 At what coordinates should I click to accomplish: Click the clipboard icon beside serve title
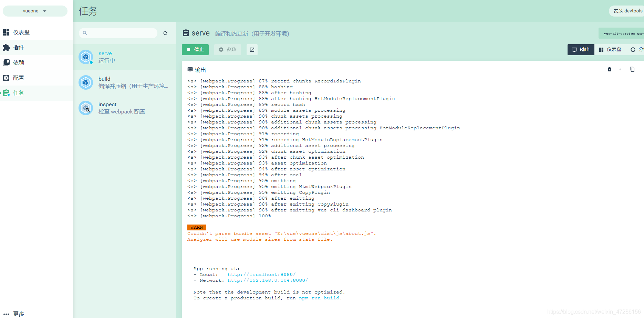pos(186,33)
